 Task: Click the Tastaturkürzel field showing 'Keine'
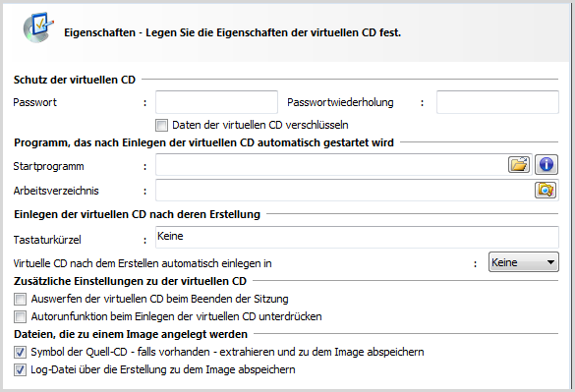357,237
